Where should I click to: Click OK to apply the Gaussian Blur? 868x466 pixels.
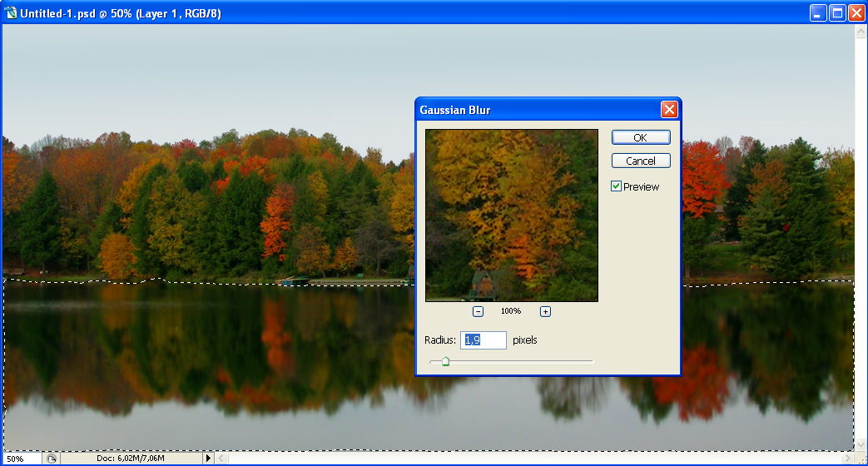[641, 137]
